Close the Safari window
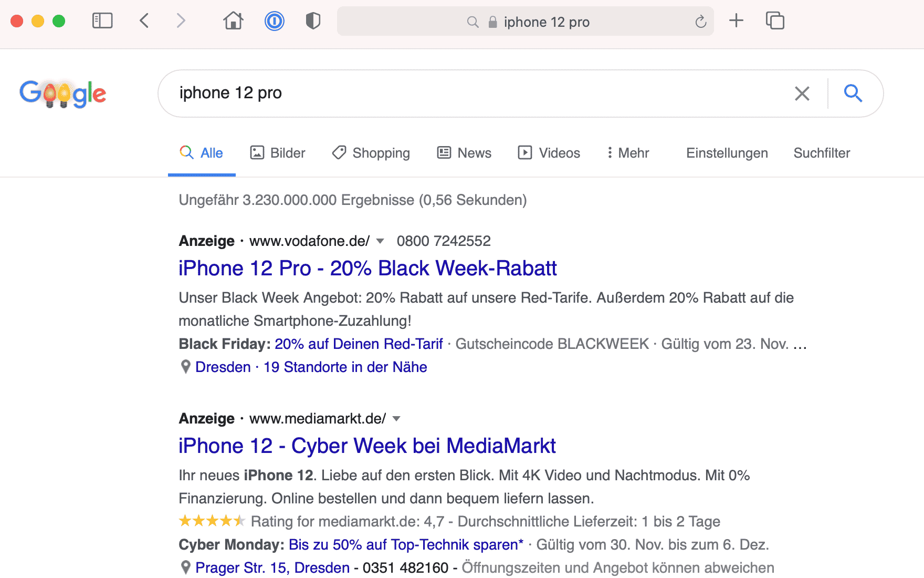The width and height of the screenshot is (924, 578). click(17, 21)
